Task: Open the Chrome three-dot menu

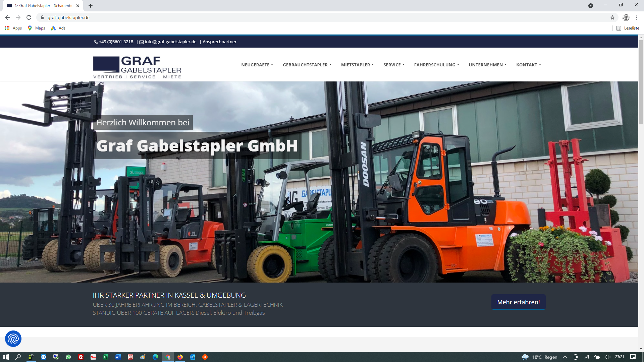Action: (637, 17)
